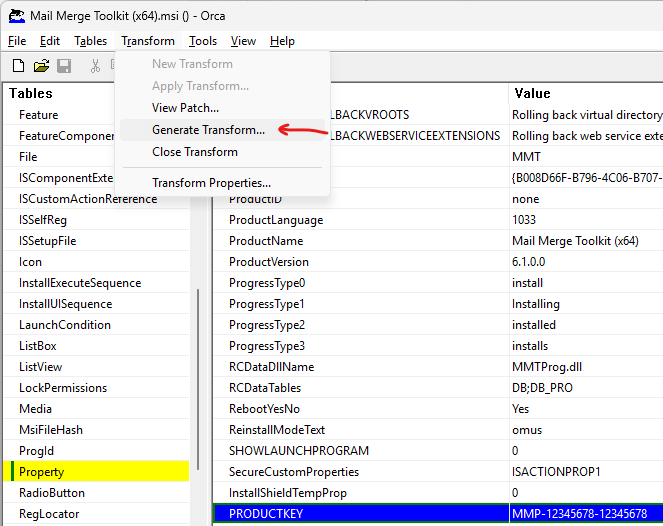This screenshot has width=663, height=526.
Task: Open the File menu
Action: (17, 41)
